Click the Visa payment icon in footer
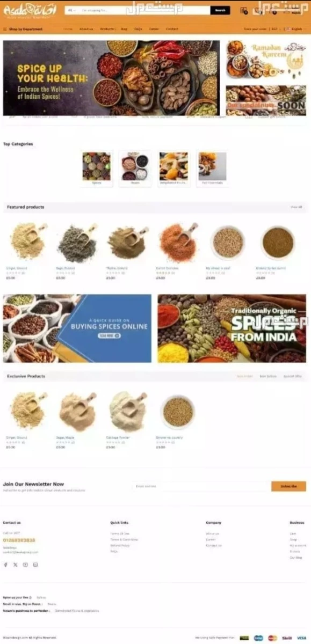 (302, 638)
